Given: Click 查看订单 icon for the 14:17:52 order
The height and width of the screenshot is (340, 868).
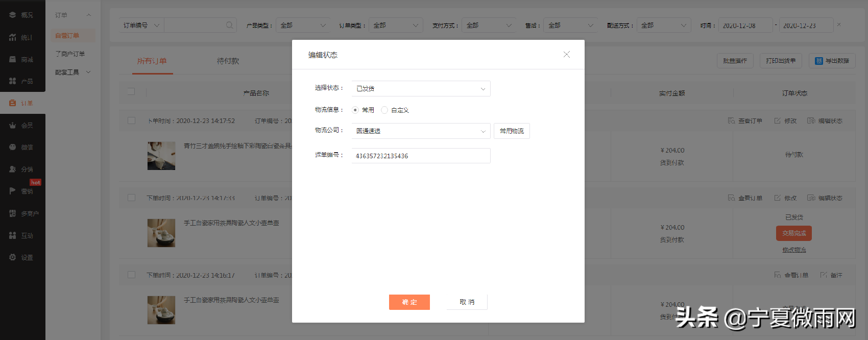Looking at the screenshot, I should pyautogui.click(x=731, y=121).
